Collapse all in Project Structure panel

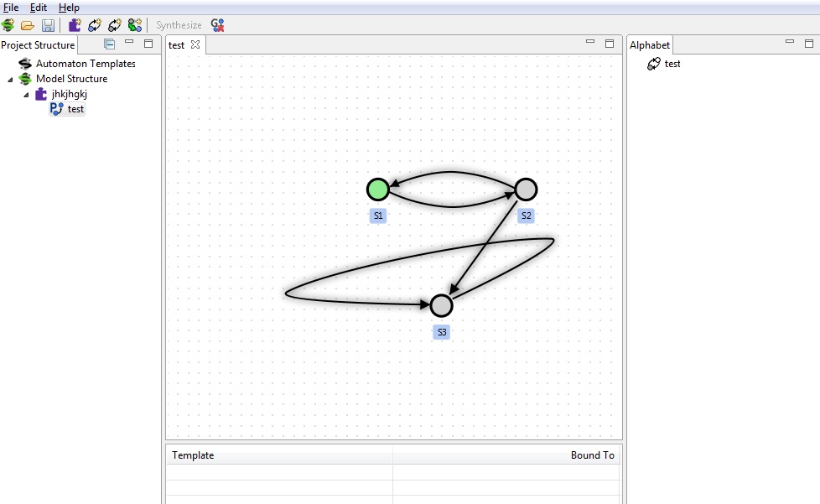tap(109, 44)
